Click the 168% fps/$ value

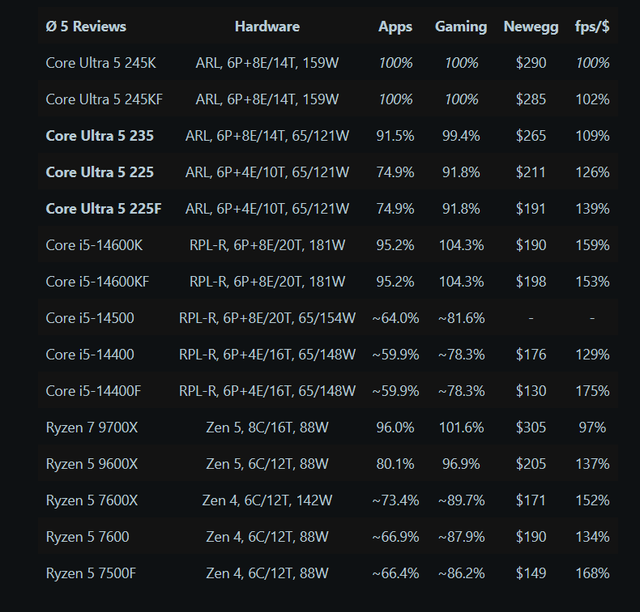click(x=592, y=573)
